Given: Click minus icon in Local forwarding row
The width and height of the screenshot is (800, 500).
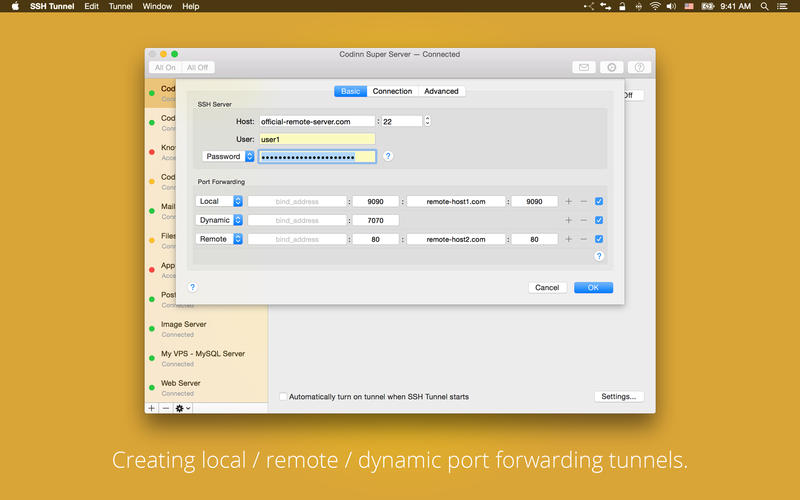Looking at the screenshot, I should click(x=584, y=202).
